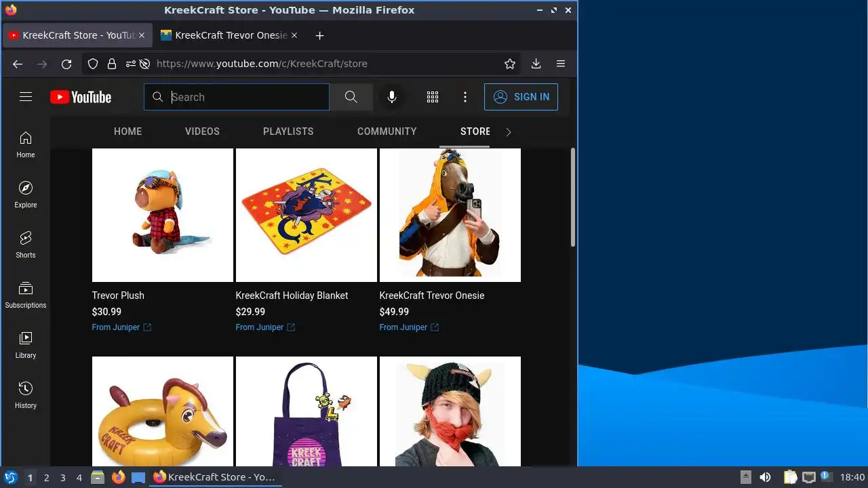Click the YouTube search input field
Screen dimensions: 868x488
(x=237, y=97)
